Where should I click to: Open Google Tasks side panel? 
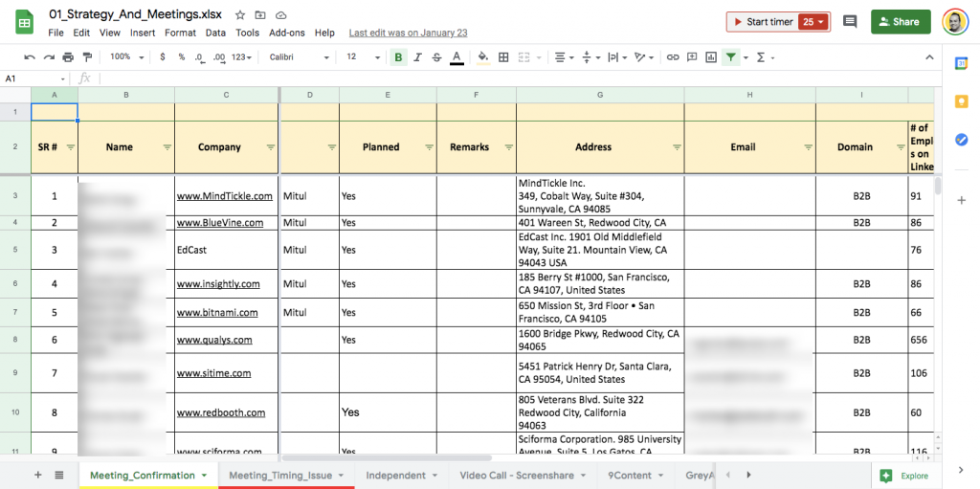(x=961, y=140)
